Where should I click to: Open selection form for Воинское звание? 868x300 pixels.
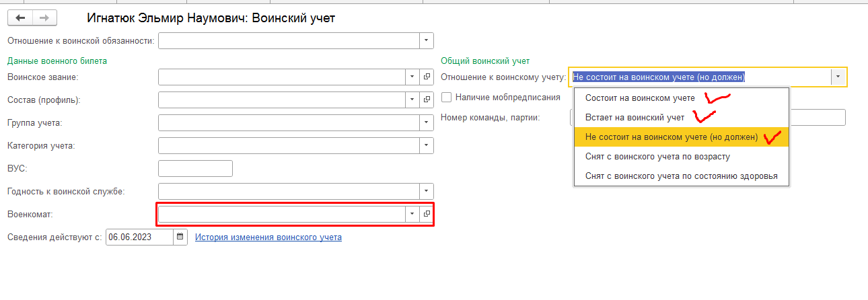click(x=427, y=77)
